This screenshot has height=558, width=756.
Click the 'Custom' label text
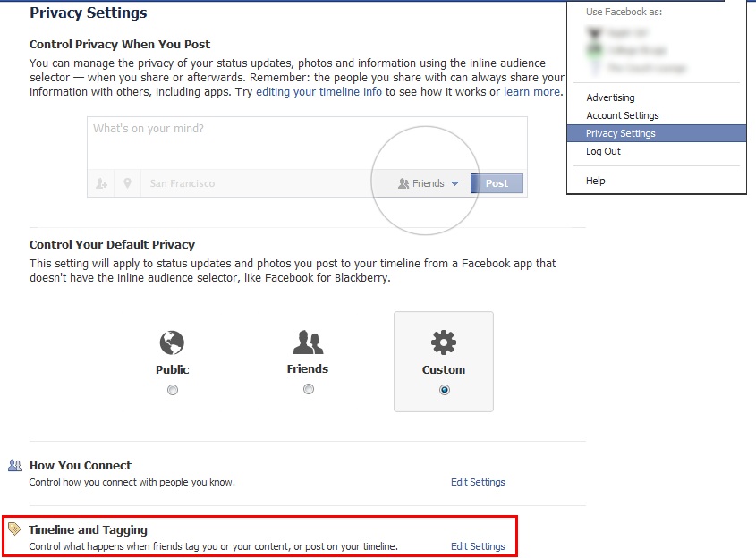tap(444, 369)
